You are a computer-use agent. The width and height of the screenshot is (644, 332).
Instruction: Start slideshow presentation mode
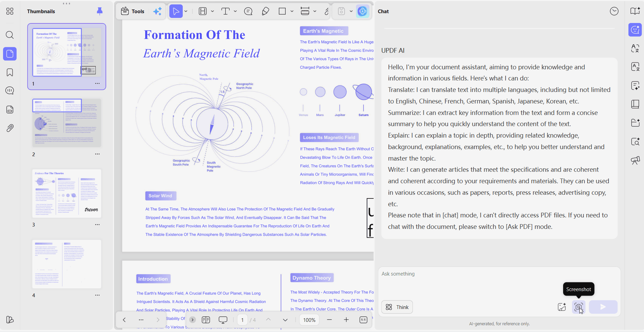coord(223,320)
